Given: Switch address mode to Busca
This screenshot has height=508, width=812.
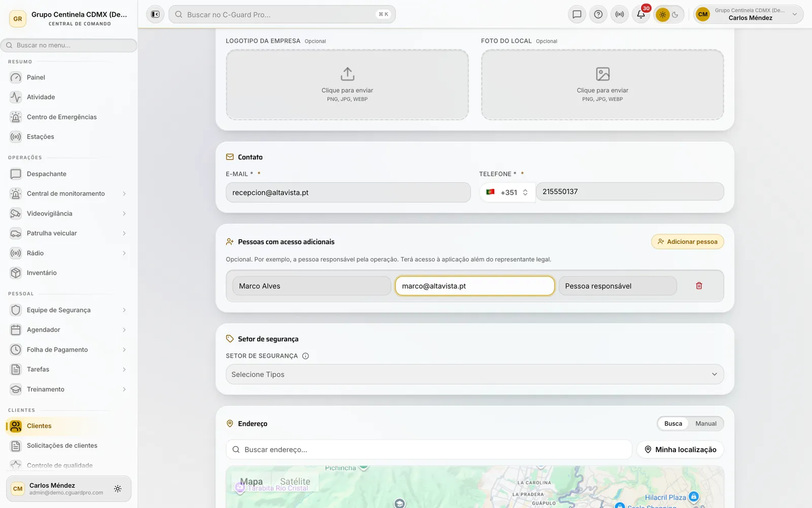Looking at the screenshot, I should [x=673, y=424].
